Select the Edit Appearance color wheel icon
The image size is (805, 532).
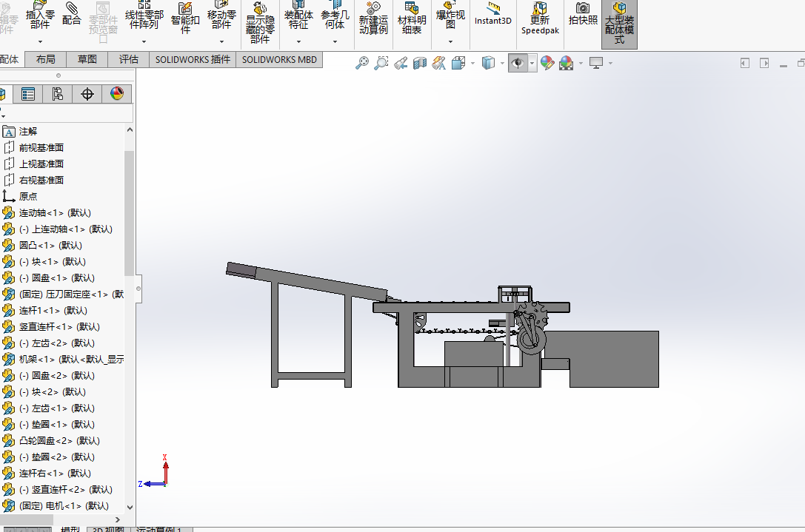[x=547, y=64]
